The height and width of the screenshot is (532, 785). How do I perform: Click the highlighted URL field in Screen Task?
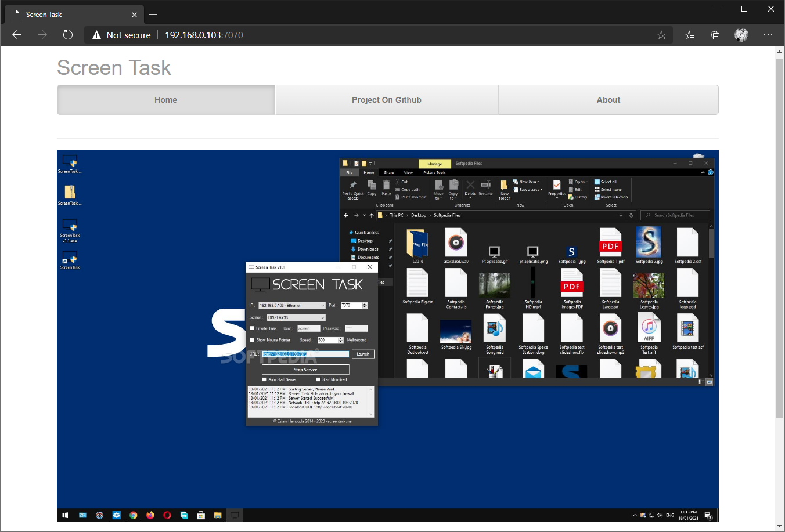[x=306, y=354]
